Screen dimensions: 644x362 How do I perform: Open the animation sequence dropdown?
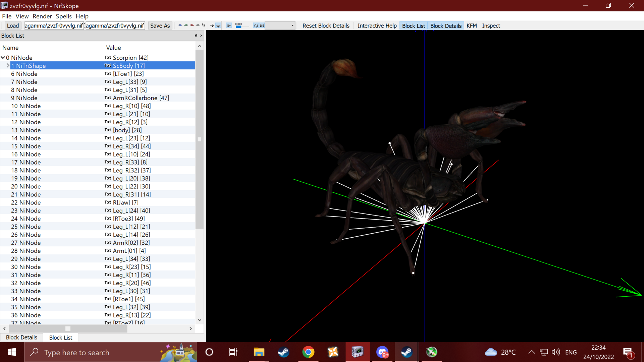point(280,25)
